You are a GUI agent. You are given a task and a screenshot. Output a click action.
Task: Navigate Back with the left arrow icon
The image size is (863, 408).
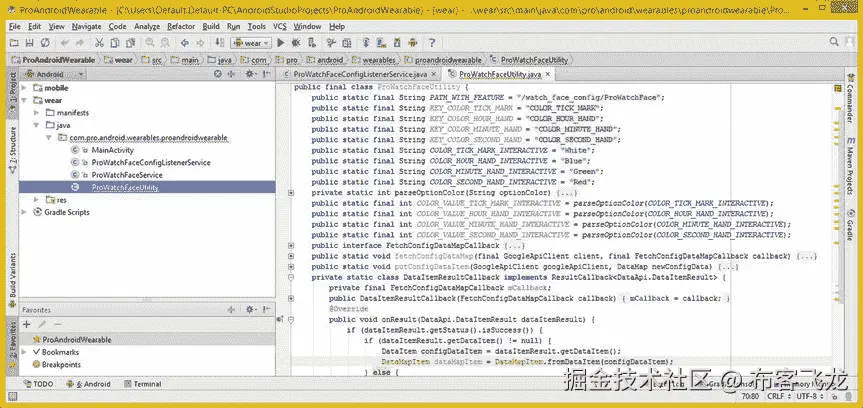coord(185,43)
